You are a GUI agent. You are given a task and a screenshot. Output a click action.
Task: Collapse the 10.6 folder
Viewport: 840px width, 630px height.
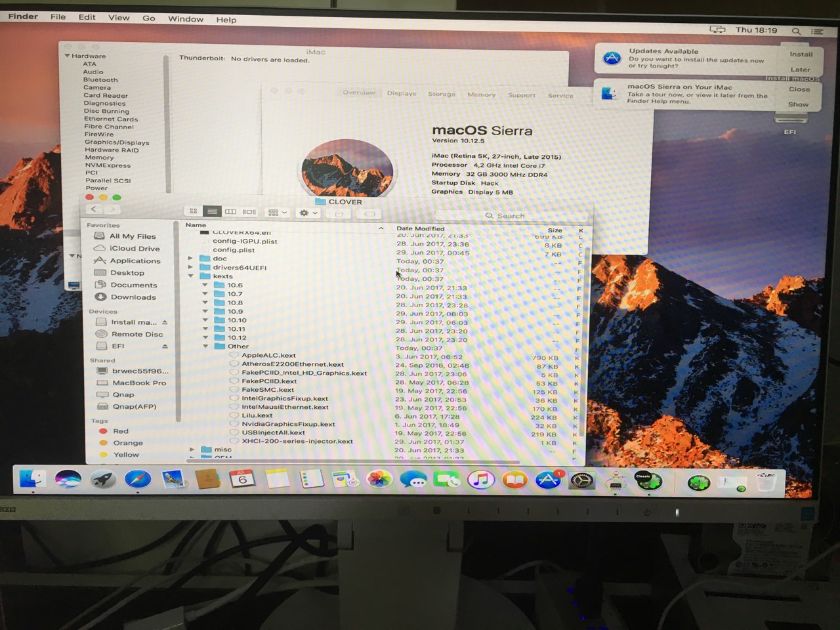(x=205, y=285)
